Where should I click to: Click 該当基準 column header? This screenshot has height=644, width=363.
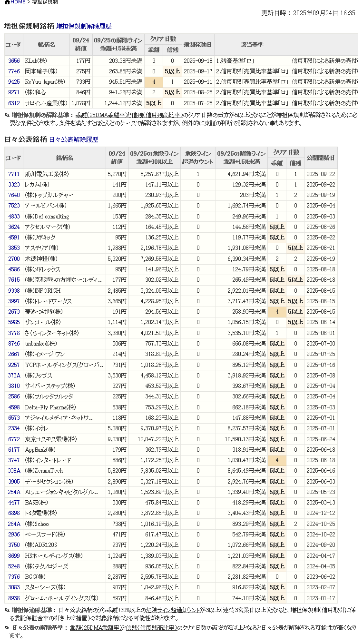[x=252, y=44]
